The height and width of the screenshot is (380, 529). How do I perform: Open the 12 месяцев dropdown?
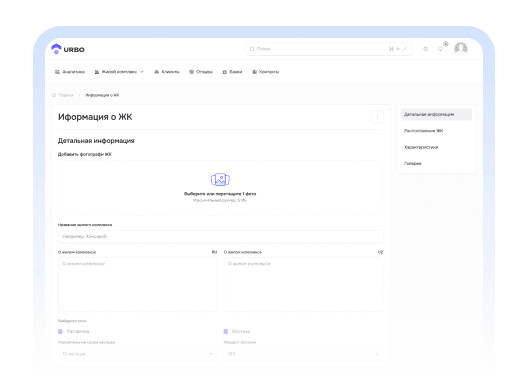click(138, 354)
